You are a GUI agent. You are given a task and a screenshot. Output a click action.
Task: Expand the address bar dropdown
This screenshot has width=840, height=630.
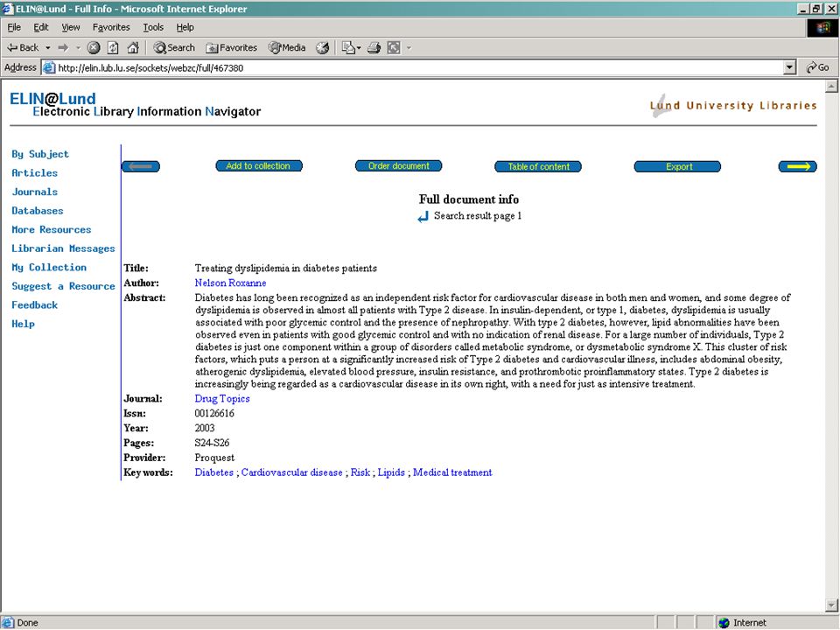pos(789,67)
